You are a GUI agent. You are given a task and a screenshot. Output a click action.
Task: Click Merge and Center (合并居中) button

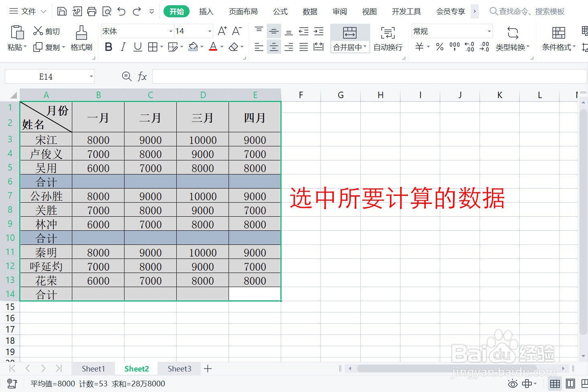click(x=350, y=39)
